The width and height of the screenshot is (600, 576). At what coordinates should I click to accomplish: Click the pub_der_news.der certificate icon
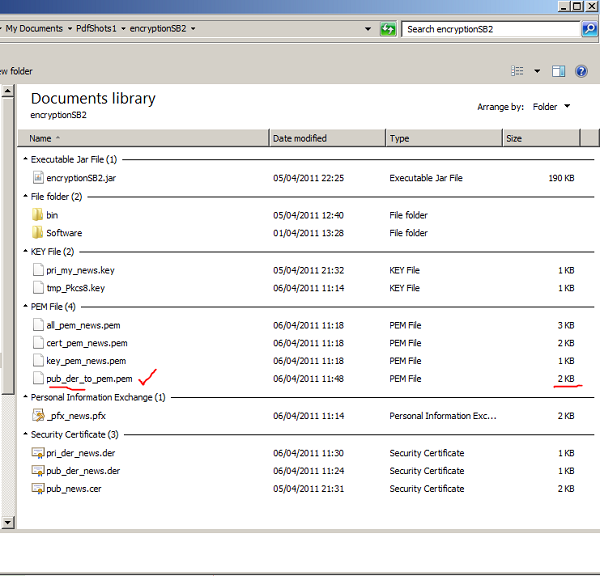click(x=38, y=471)
